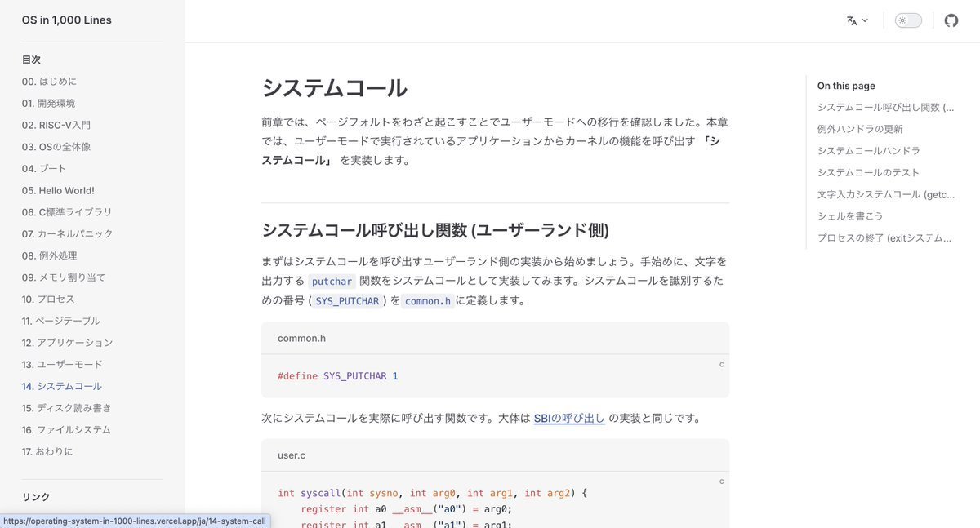
Task: Click the システムコール呼び出し関数 (ユーザーランド側) heading
Action: [435, 230]
